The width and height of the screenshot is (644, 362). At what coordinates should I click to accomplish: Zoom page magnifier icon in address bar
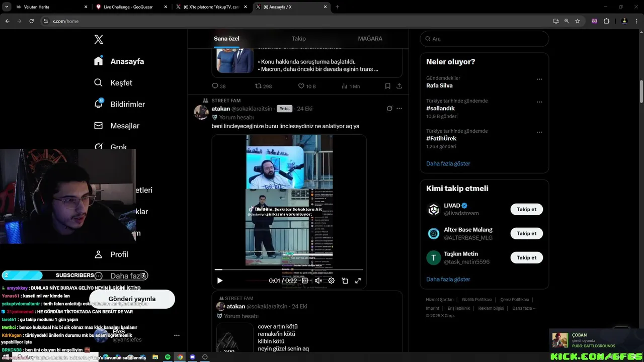(x=567, y=21)
